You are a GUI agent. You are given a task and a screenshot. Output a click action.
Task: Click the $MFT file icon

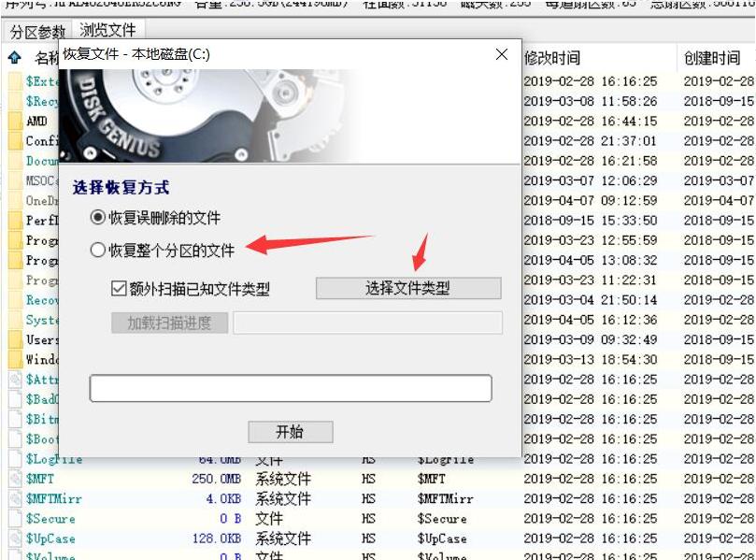[16, 479]
